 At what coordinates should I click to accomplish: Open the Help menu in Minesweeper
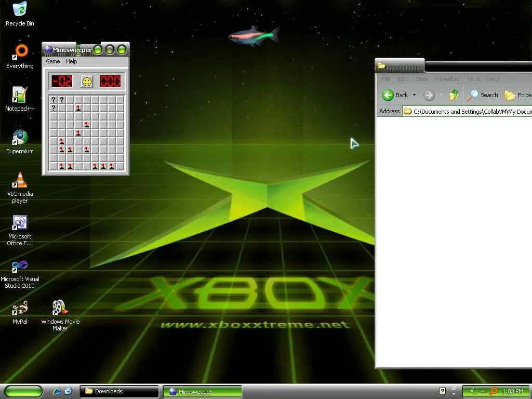[x=71, y=61]
